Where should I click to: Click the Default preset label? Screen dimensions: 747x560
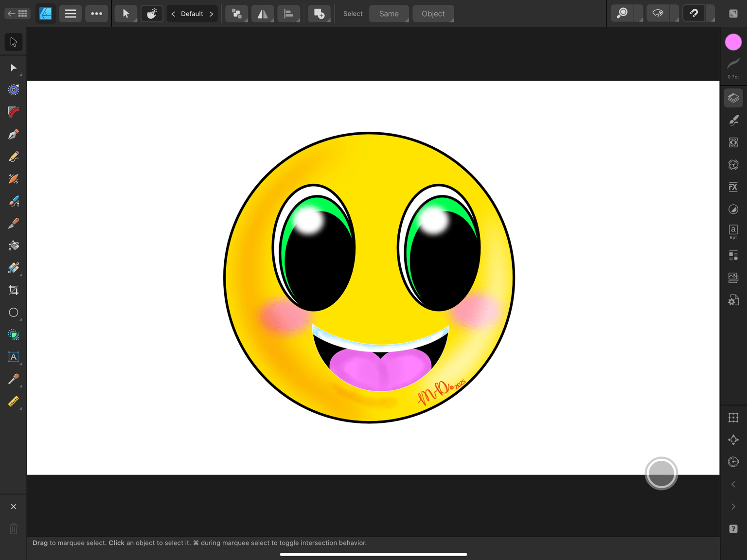click(x=192, y=14)
